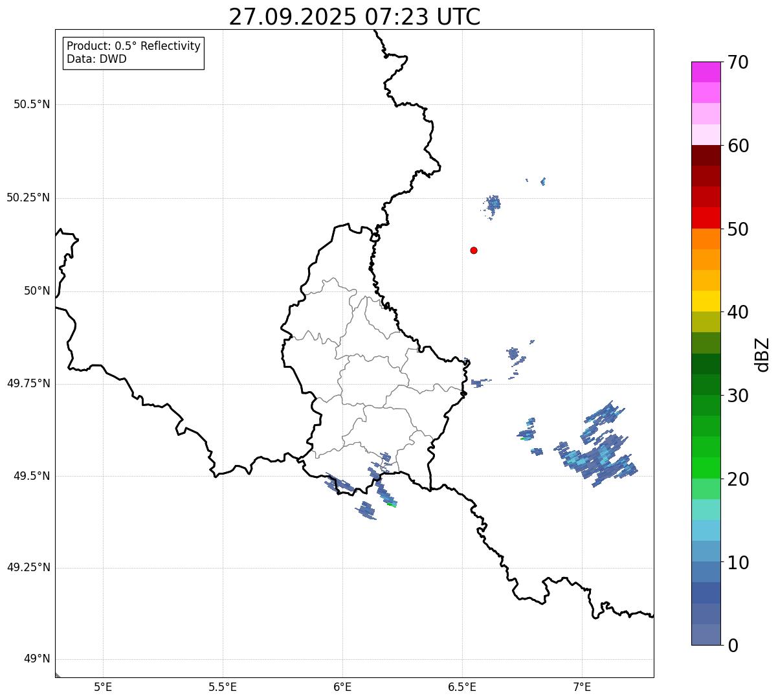Click the "60" colorbar tick value
Viewport: 778px width, 700px height.
click(739, 146)
